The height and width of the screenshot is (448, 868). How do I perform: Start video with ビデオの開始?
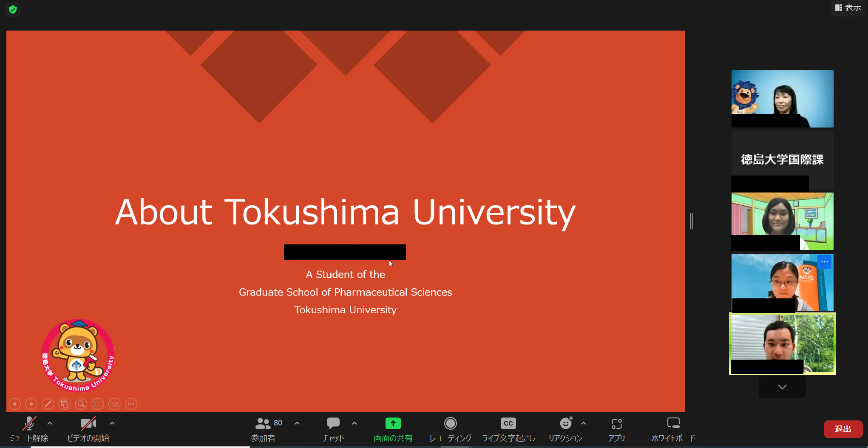click(88, 429)
